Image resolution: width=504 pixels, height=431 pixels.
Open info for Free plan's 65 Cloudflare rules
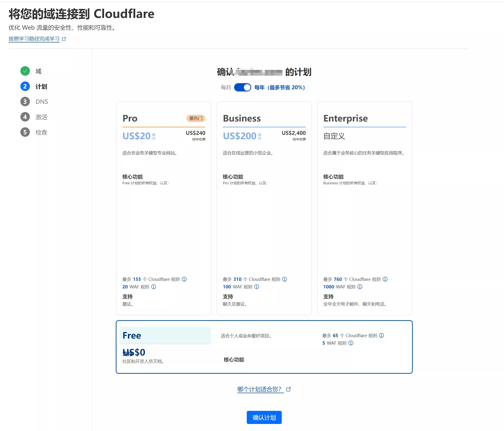pyautogui.click(x=381, y=335)
